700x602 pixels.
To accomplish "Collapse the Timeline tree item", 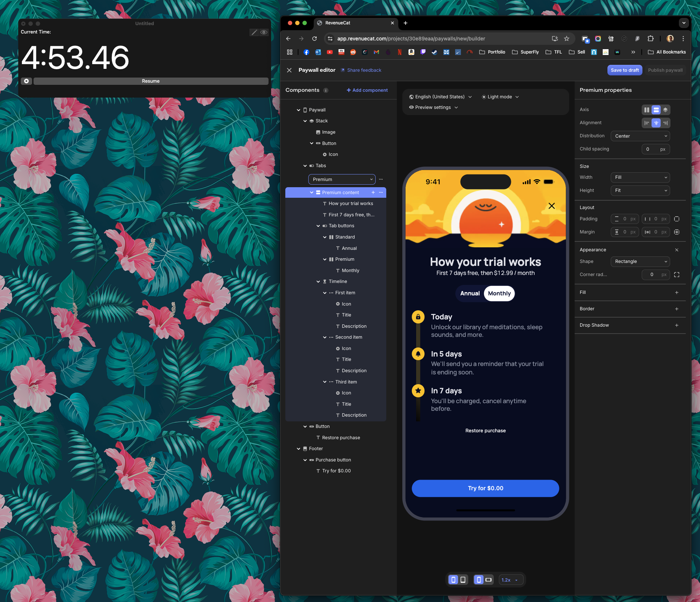I will click(x=318, y=282).
